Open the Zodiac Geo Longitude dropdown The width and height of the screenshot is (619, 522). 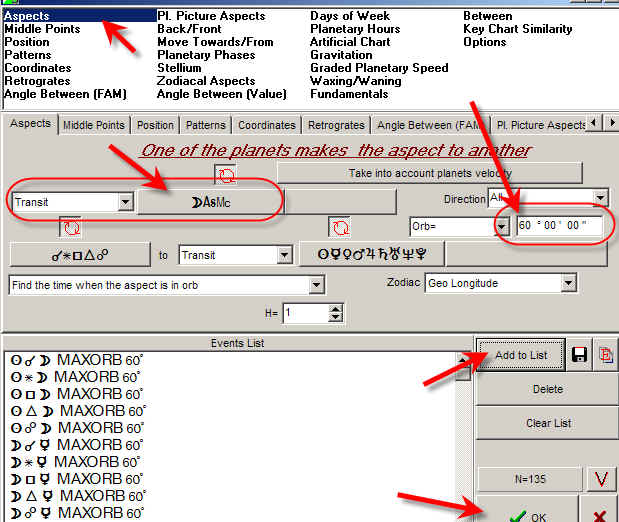pos(568,284)
